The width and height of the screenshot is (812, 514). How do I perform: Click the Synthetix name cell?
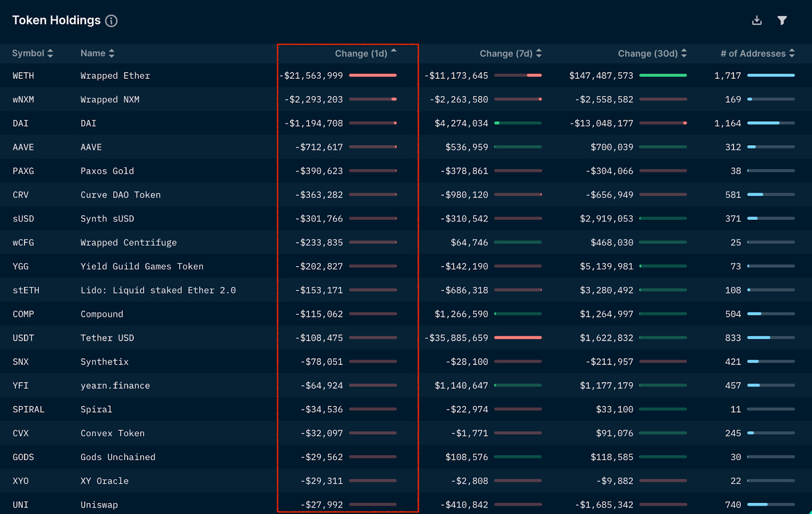pyautogui.click(x=104, y=362)
